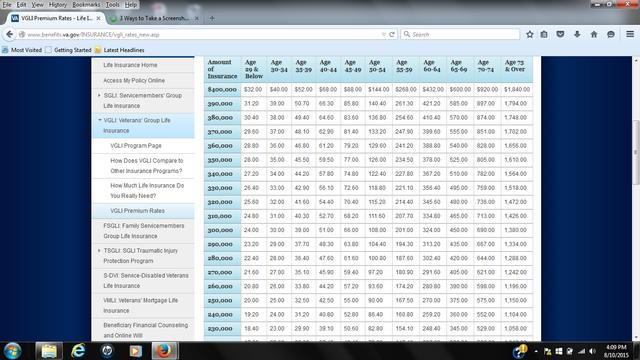Close the 3 Ways to Take a Screenshot tab

tap(197, 18)
